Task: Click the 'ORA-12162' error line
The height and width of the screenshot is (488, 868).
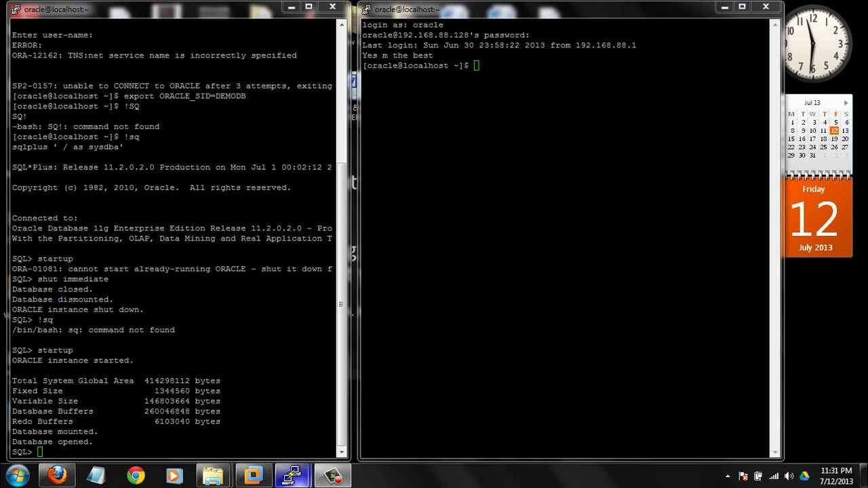Action: (x=154, y=56)
